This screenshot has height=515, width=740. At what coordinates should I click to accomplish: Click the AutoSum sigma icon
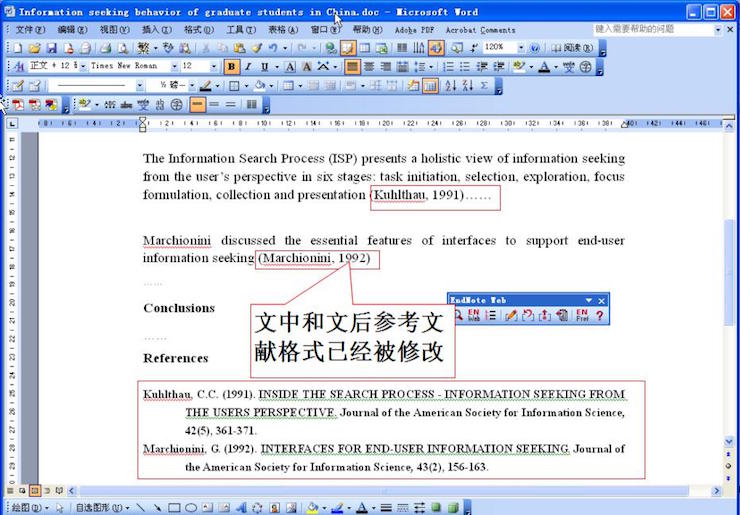[x=485, y=86]
